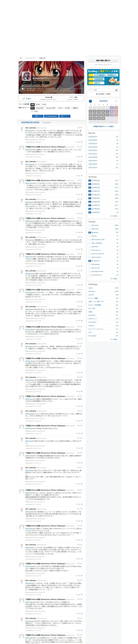Click the sonicboy73 profile avatar

click(26, 76)
